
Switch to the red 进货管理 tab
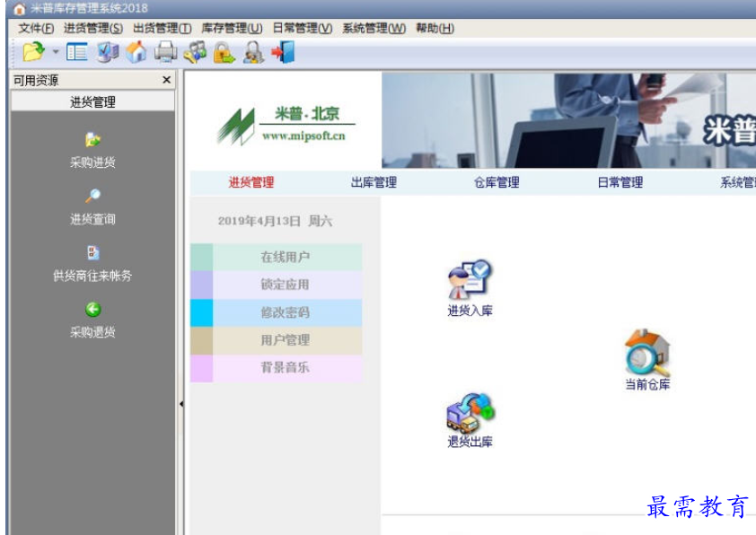click(x=251, y=182)
